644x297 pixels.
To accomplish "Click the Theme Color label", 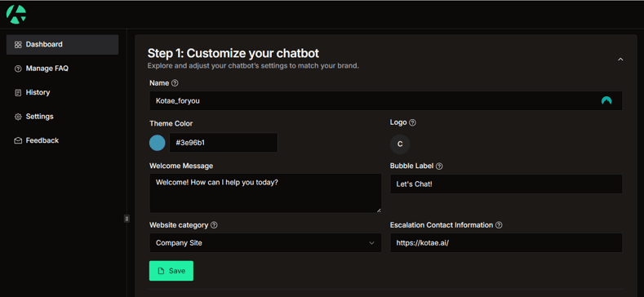I will coord(171,123).
